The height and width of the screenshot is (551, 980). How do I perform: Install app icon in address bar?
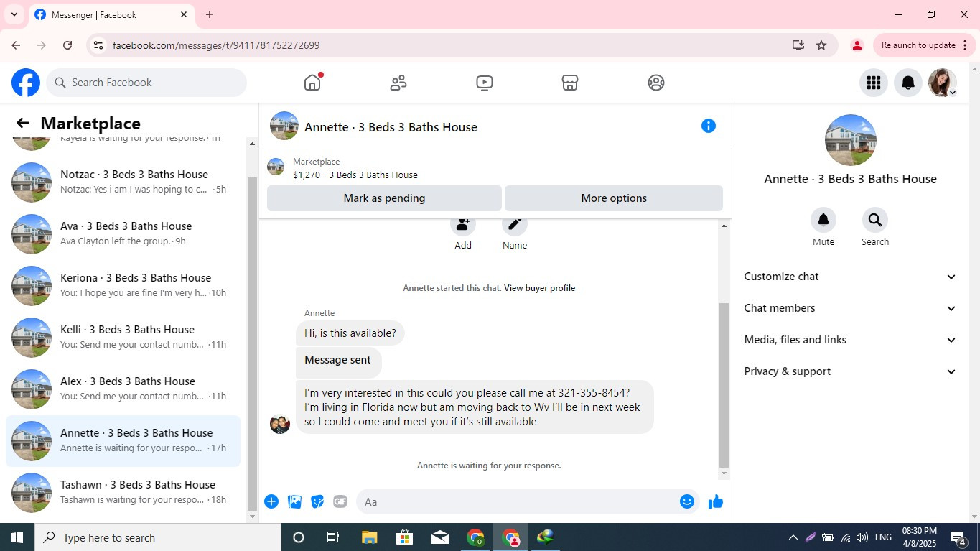pos(798,45)
